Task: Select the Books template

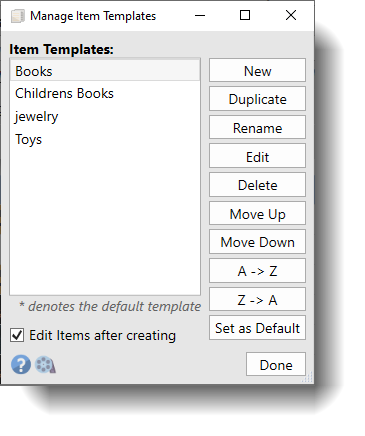Action: [105, 71]
